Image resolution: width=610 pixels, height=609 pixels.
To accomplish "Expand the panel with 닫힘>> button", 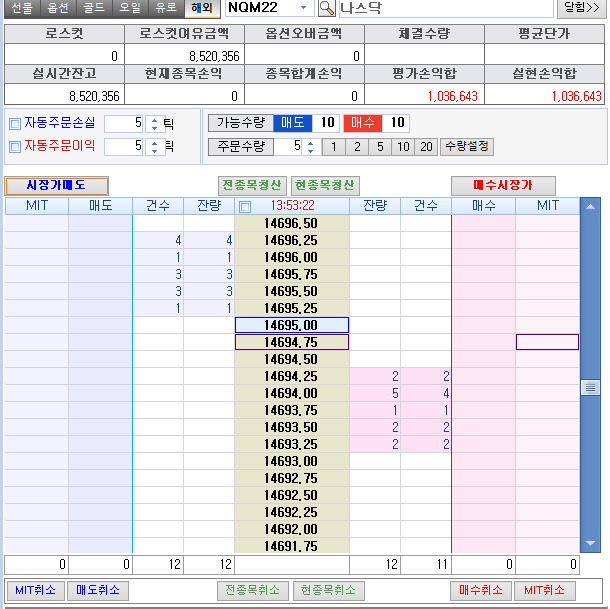I will 581,9.
